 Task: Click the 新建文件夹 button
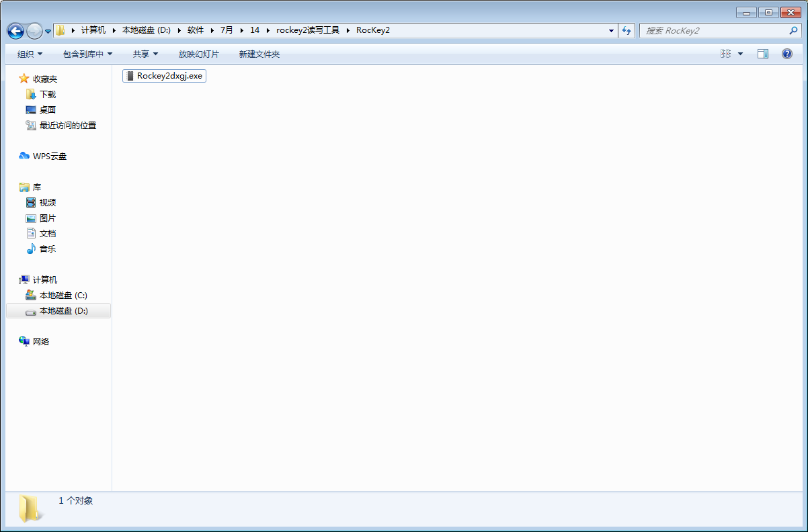259,54
